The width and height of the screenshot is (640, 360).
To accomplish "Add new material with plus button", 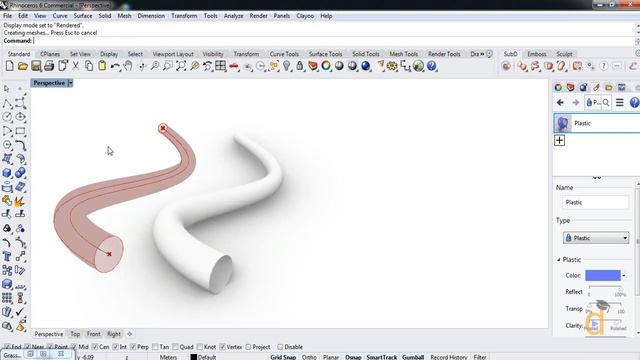I will click(560, 140).
